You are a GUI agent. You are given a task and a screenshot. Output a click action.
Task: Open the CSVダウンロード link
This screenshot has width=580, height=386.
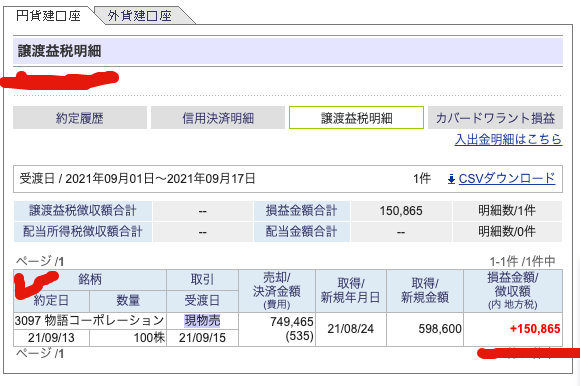507,179
